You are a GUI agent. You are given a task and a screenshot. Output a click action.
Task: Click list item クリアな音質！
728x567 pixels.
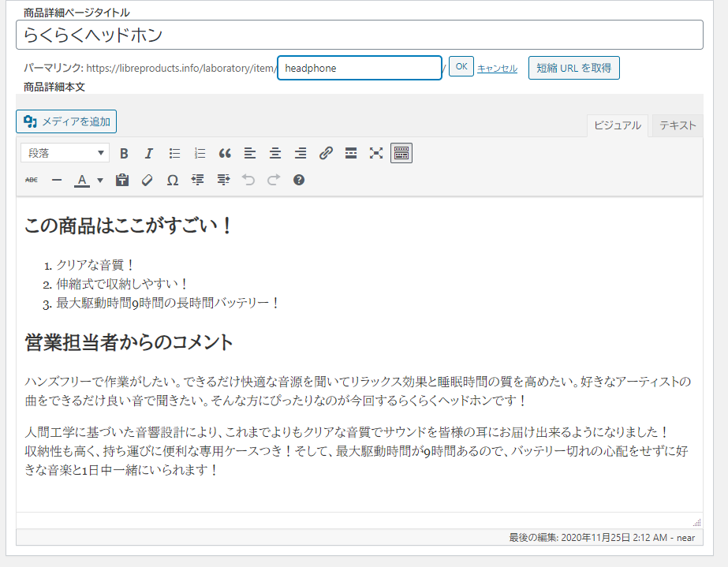coord(96,265)
